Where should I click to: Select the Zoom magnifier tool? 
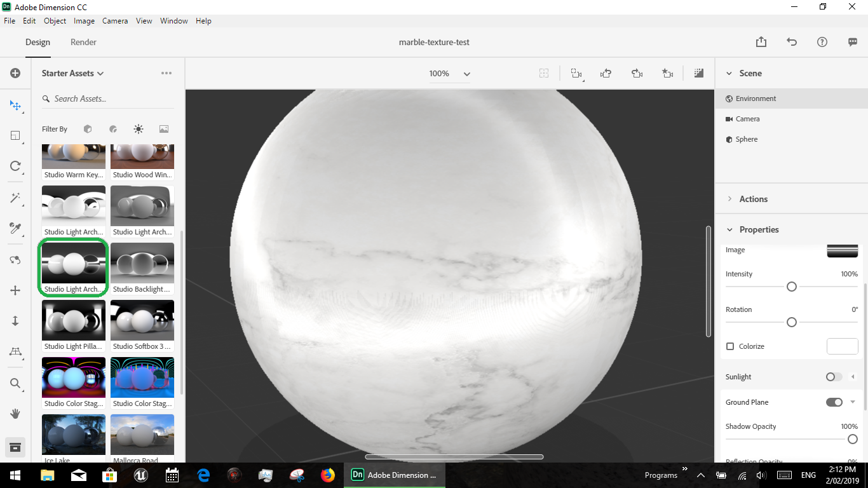pos(15,383)
